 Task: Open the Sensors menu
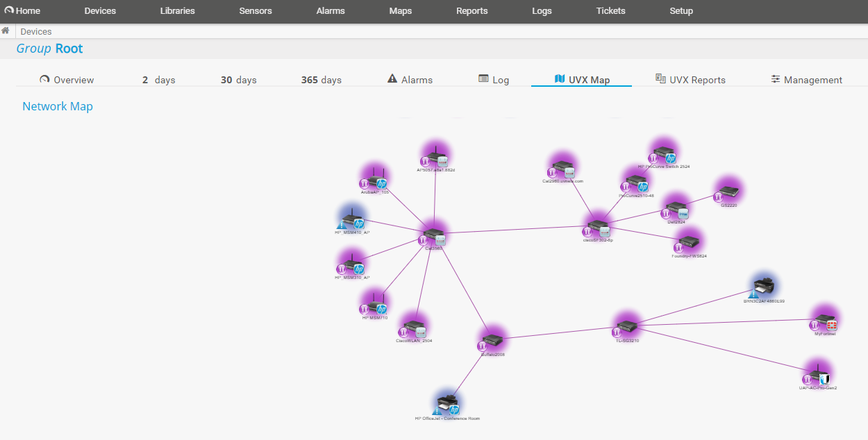click(256, 11)
